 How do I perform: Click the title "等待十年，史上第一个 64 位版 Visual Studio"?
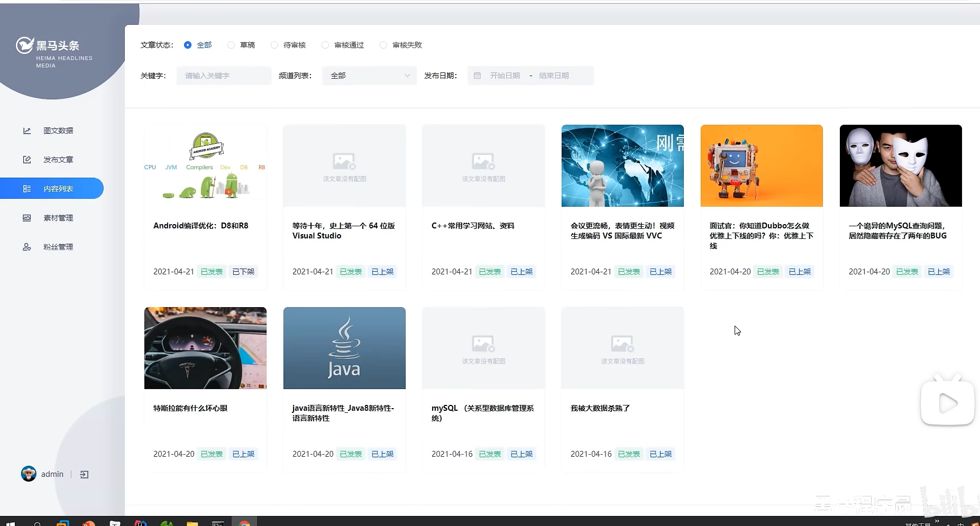pos(344,230)
